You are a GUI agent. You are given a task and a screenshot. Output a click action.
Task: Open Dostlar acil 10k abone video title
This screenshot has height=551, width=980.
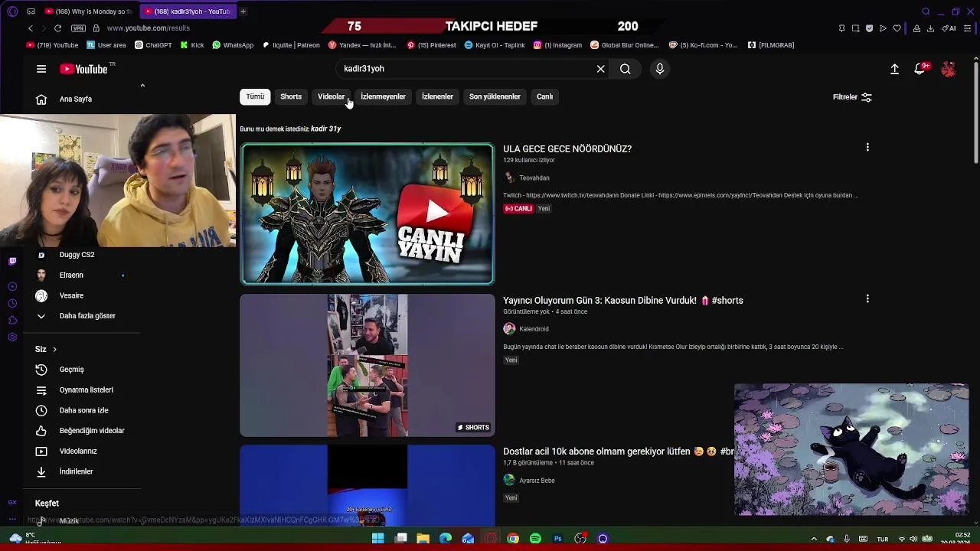(618, 452)
